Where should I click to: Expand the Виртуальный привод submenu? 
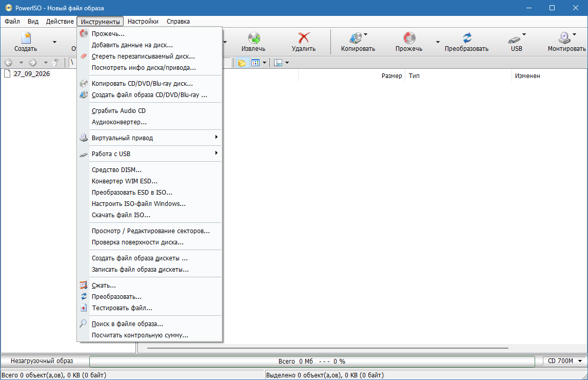click(x=150, y=138)
